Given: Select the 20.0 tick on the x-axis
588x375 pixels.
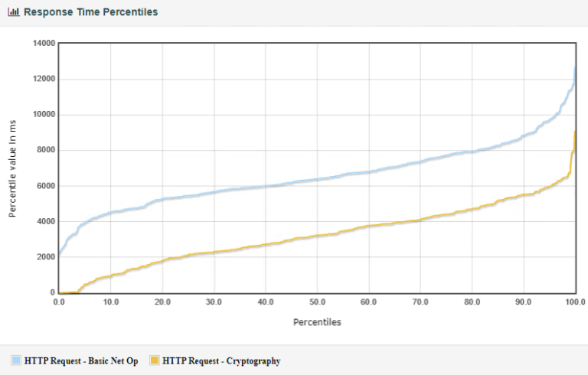Looking at the screenshot, I should click(162, 302).
